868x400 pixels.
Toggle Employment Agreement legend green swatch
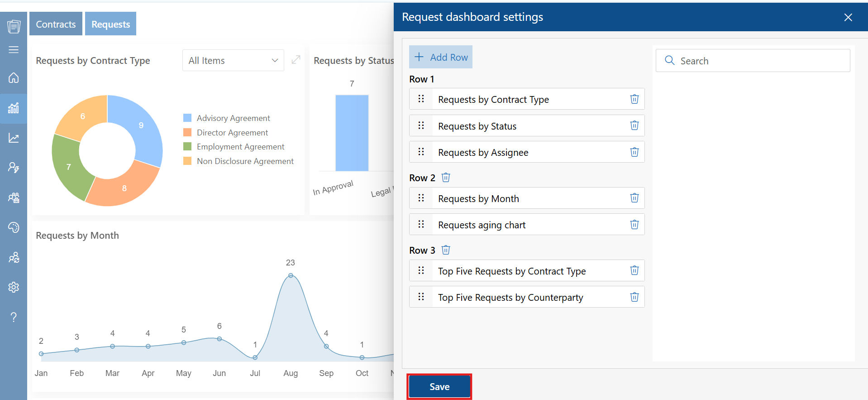(x=187, y=147)
